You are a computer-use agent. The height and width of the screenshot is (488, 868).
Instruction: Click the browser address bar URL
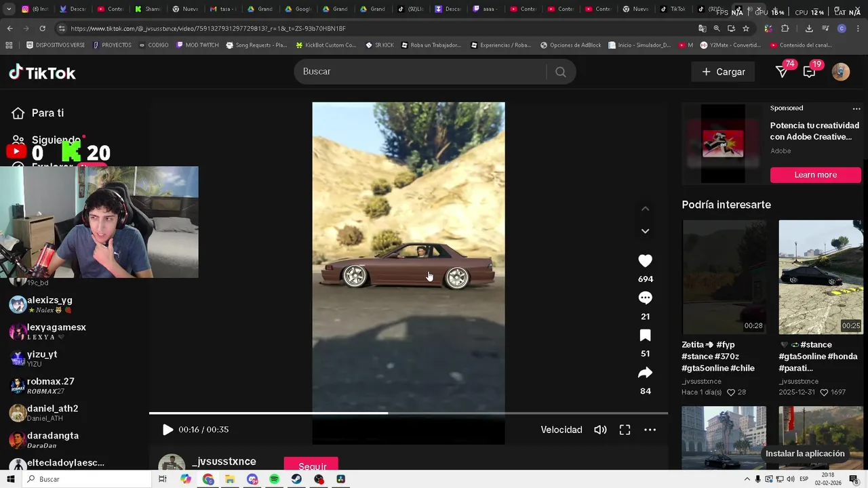coord(208,28)
